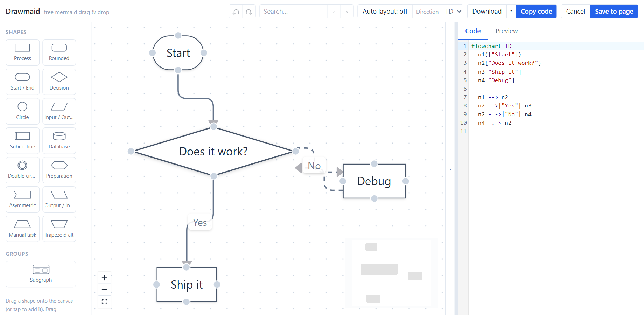The width and height of the screenshot is (644, 315).
Task: Add a Subgraph group
Action: pos(41,274)
